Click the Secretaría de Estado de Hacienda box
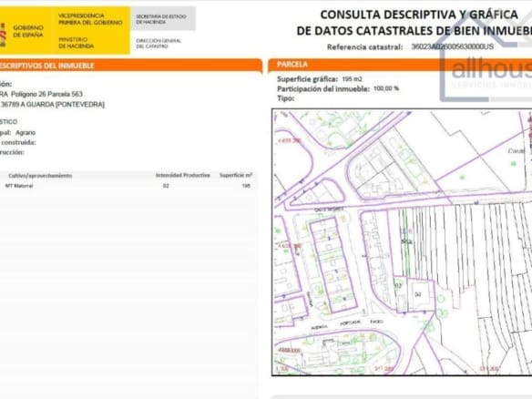 pos(162,19)
